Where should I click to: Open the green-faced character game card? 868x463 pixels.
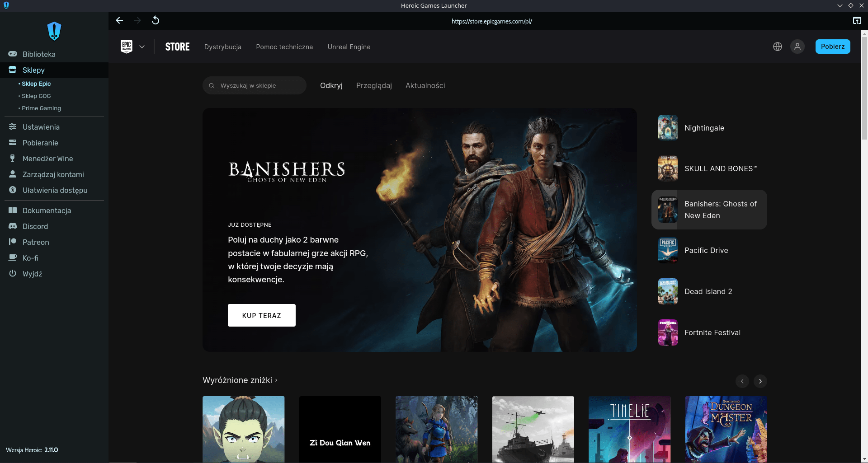(x=244, y=429)
